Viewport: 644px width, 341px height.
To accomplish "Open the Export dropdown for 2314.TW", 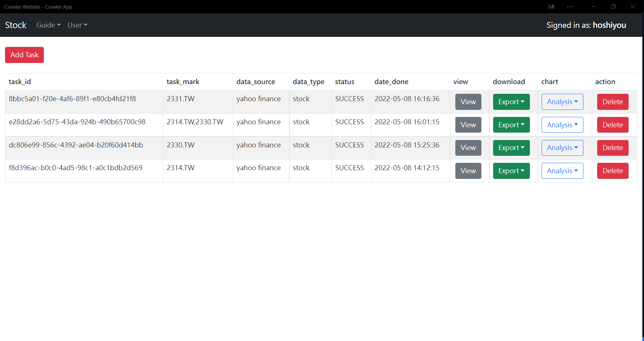I will [x=511, y=170].
